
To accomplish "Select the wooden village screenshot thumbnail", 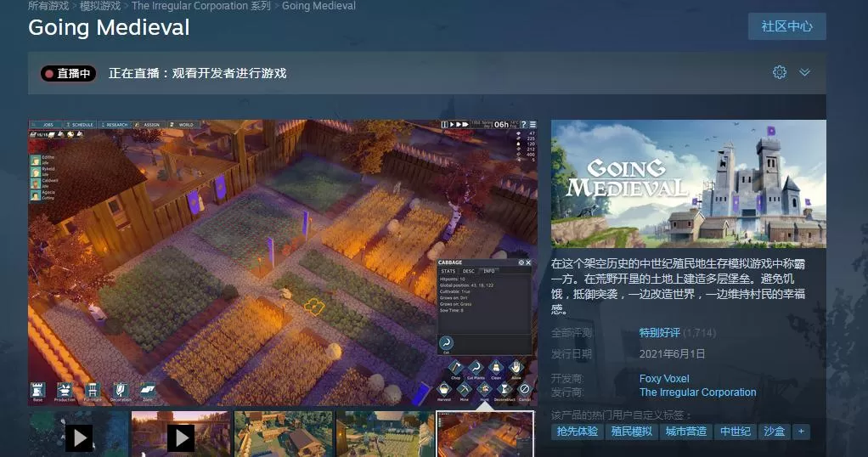I will coord(284,434).
